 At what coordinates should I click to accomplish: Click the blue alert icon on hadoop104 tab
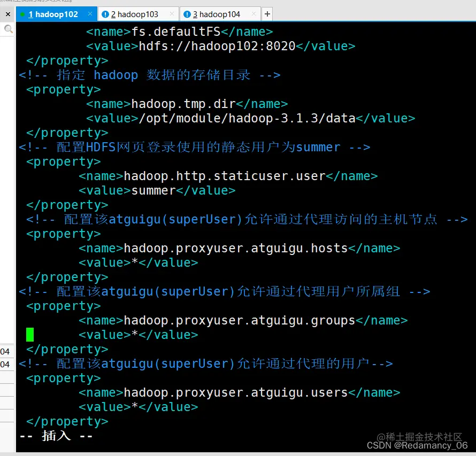point(187,14)
